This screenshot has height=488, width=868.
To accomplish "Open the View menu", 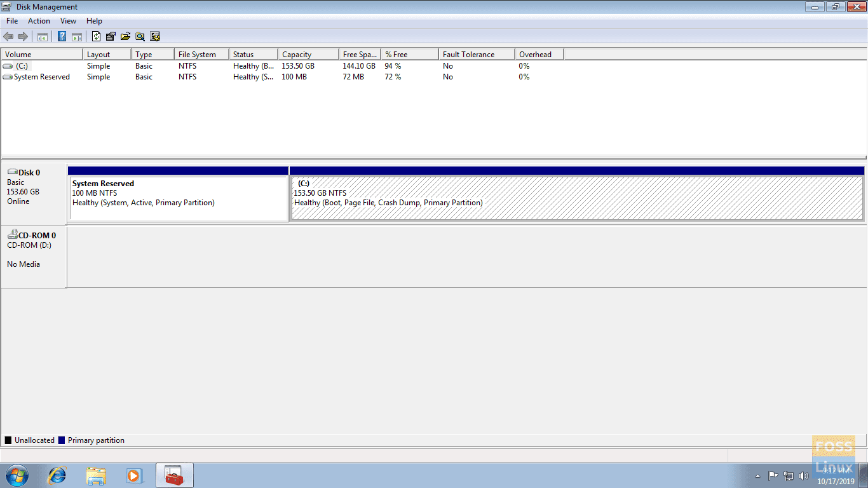I will tap(68, 20).
